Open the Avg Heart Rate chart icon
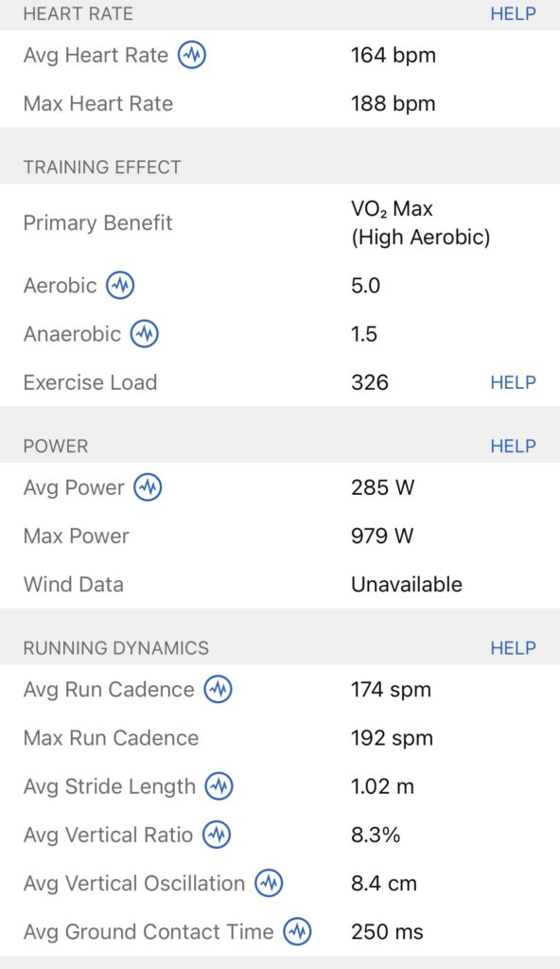This screenshot has height=969, width=560. [191, 55]
